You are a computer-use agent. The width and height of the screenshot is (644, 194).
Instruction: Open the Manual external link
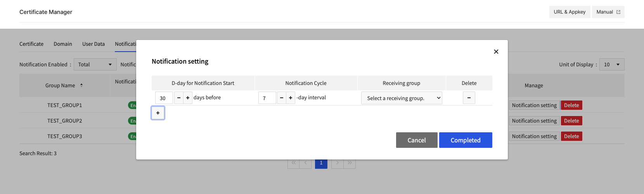point(608,12)
